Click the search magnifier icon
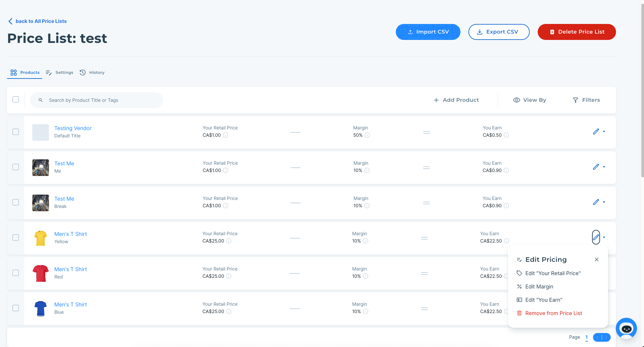 coord(41,100)
